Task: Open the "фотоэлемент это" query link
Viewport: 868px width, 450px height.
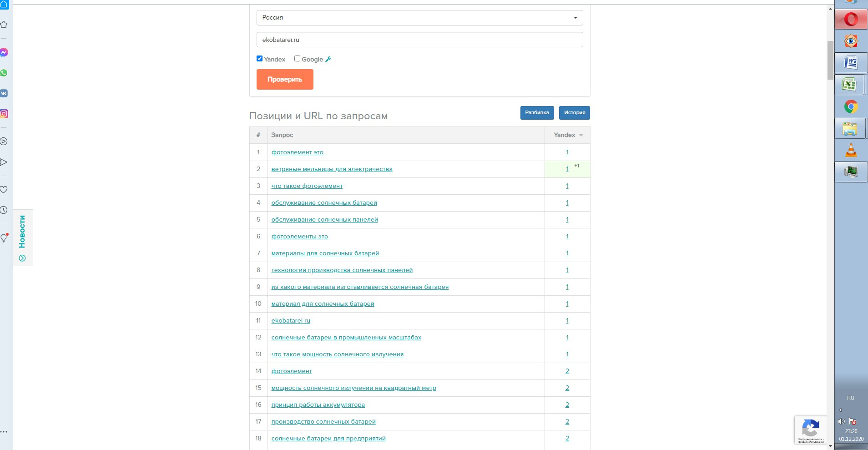Action: pyautogui.click(x=297, y=152)
